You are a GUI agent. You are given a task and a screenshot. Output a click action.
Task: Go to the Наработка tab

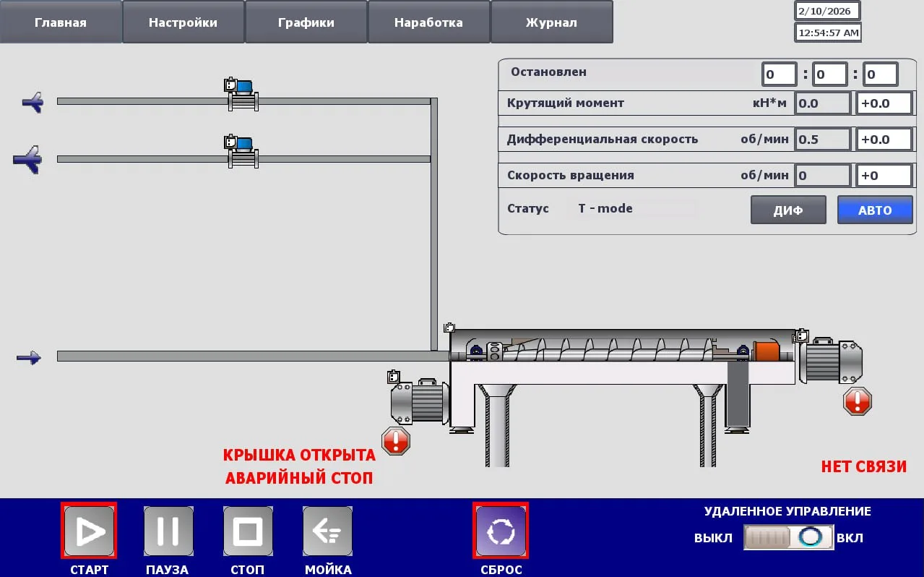(x=429, y=22)
